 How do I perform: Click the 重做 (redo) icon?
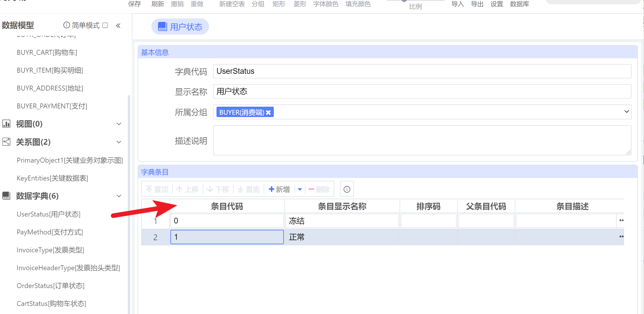[197, 4]
